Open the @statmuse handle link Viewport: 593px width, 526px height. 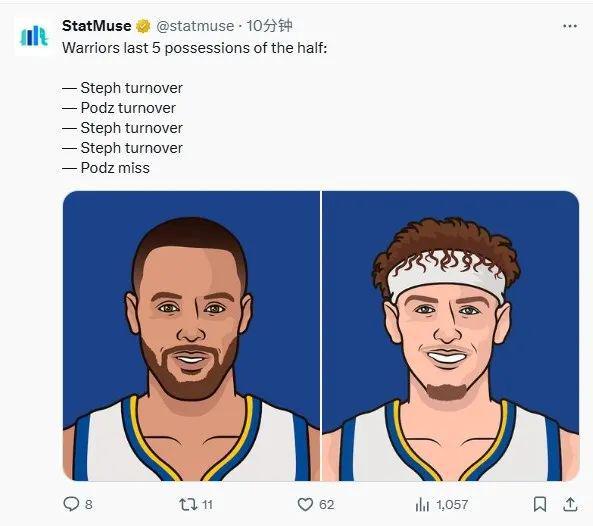[195, 26]
